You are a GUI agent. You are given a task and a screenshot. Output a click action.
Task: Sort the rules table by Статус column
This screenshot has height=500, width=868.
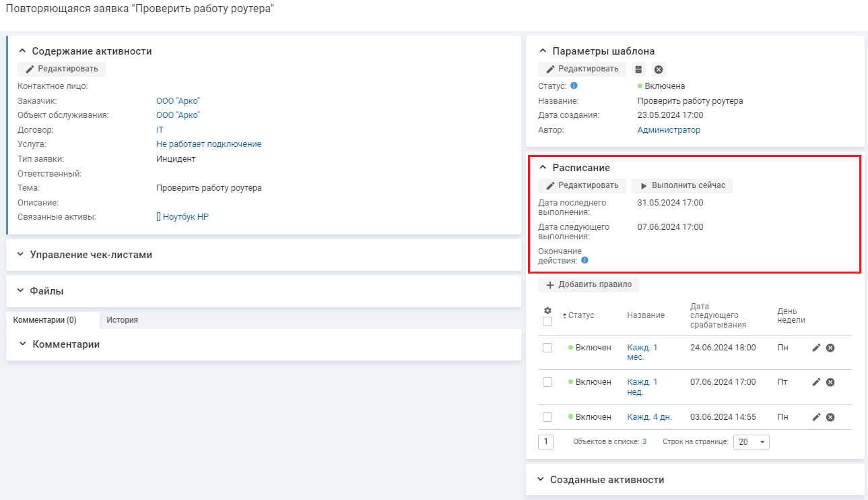pyautogui.click(x=580, y=315)
